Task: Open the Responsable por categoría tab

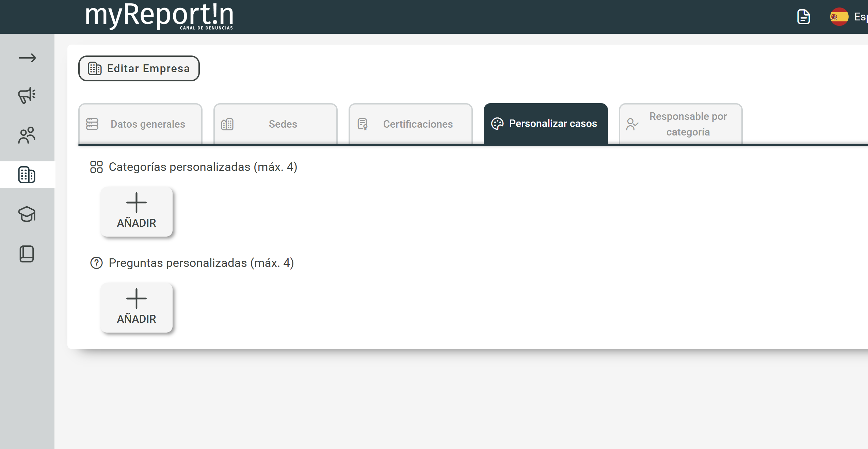Action: 681,124
